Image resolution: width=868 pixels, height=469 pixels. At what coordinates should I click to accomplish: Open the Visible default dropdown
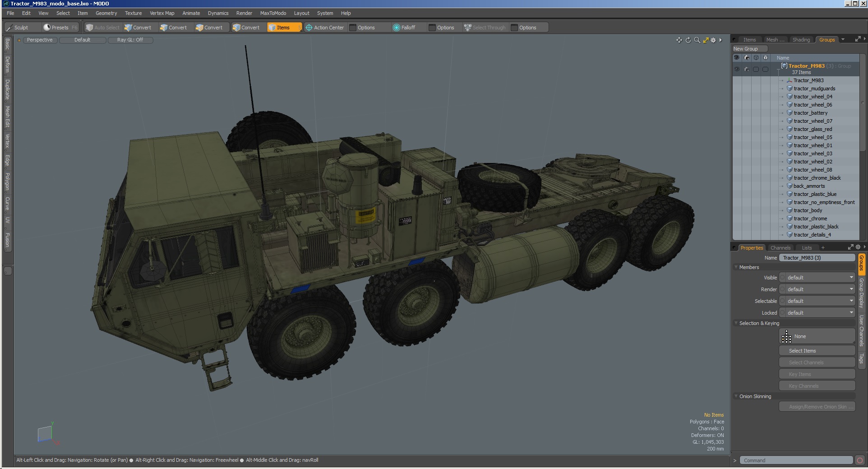coord(820,278)
